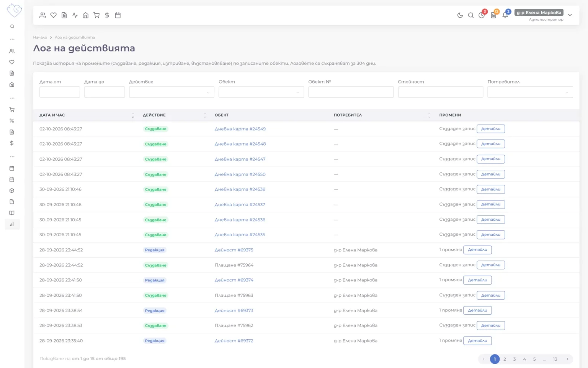Go to page 5 of the log

(x=534, y=359)
